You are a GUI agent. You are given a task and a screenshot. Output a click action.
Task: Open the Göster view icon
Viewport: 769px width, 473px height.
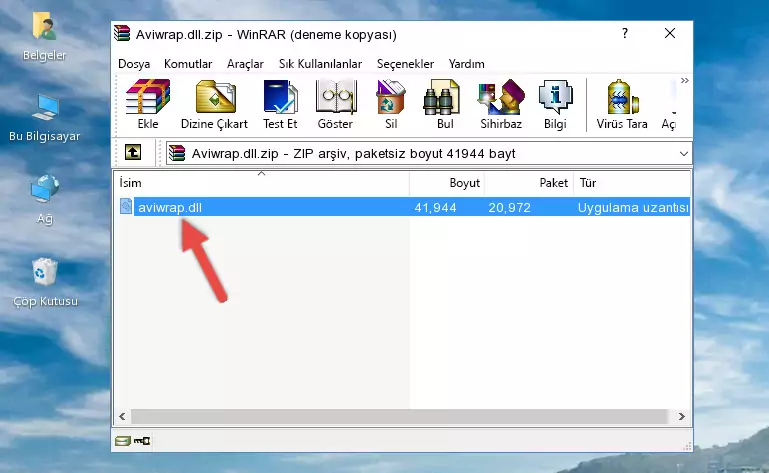pos(335,104)
